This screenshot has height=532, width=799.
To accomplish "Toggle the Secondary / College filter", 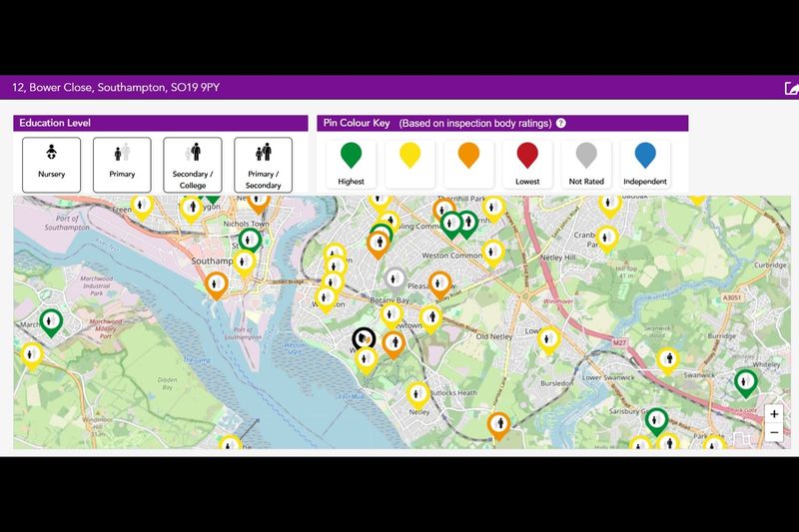I will click(x=193, y=165).
